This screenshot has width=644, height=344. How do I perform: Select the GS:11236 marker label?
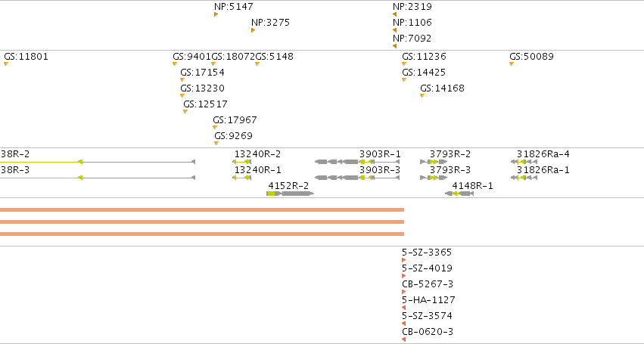(x=424, y=57)
